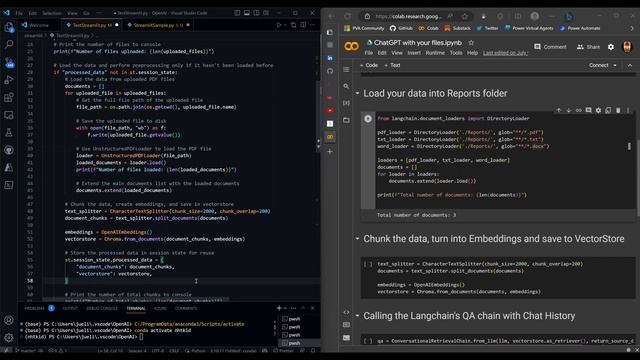Open the Search view in VS Code
The height and width of the screenshot is (360, 640).
9,44
